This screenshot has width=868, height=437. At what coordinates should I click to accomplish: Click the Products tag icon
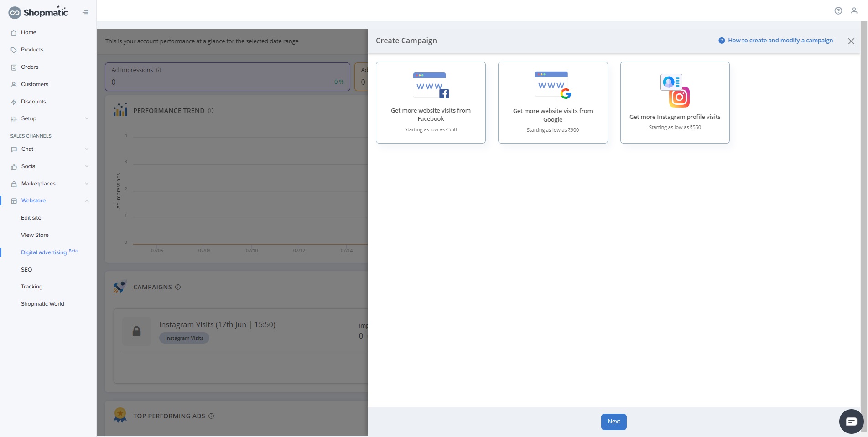(x=14, y=50)
